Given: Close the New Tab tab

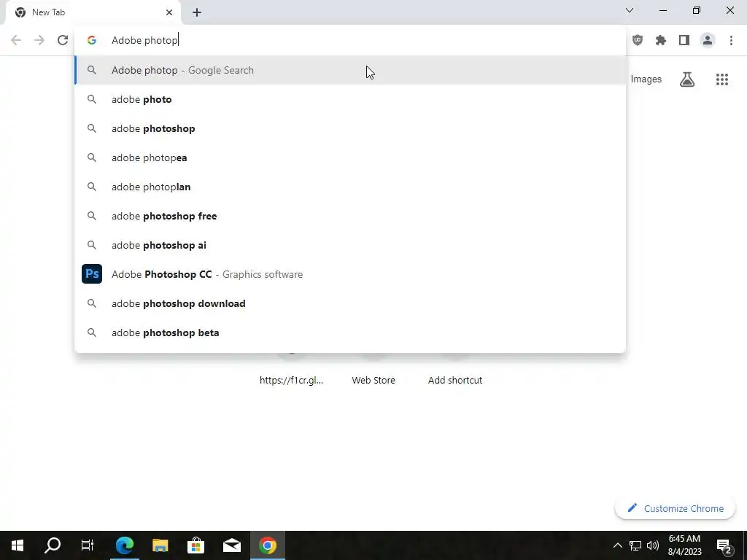Looking at the screenshot, I should pyautogui.click(x=169, y=12).
